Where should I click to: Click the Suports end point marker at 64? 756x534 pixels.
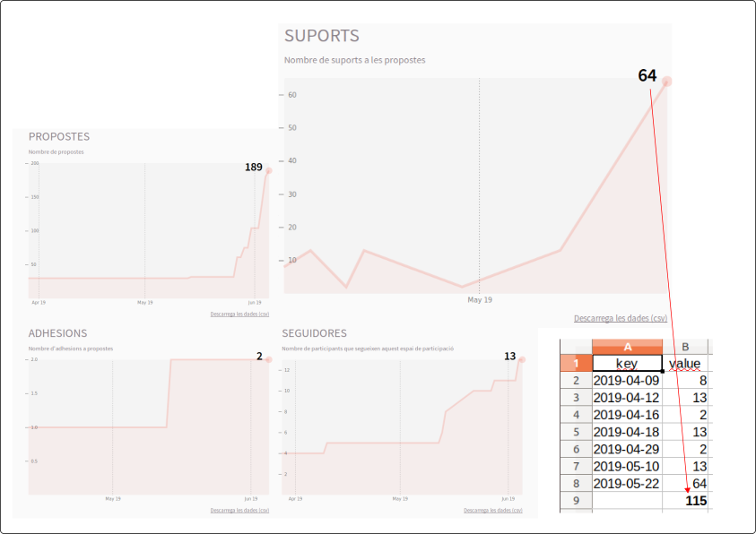(666, 82)
